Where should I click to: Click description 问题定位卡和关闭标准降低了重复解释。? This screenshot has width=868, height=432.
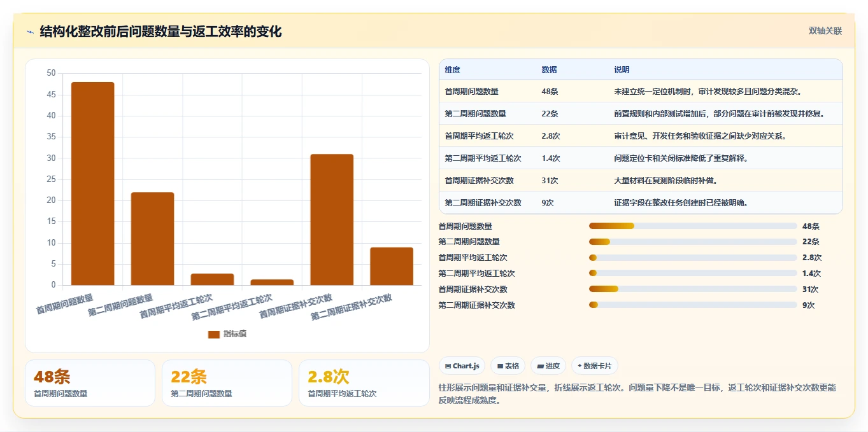click(681, 158)
